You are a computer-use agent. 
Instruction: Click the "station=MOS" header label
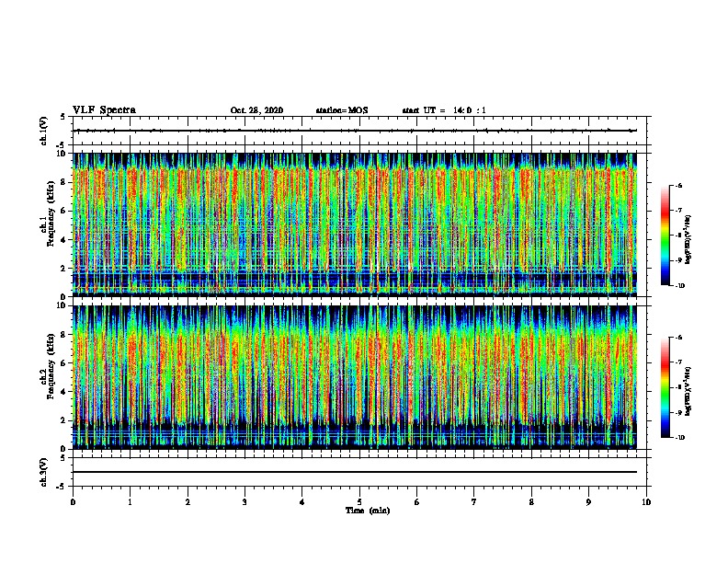(x=342, y=110)
